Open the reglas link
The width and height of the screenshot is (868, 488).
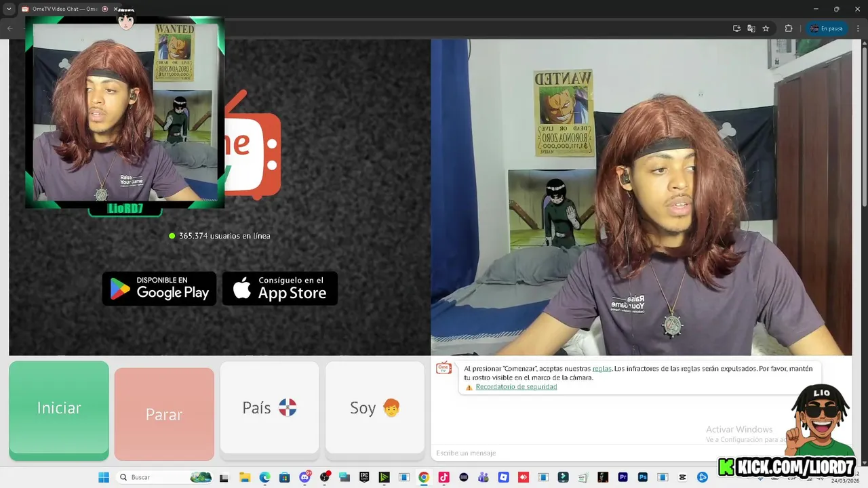pos(601,368)
